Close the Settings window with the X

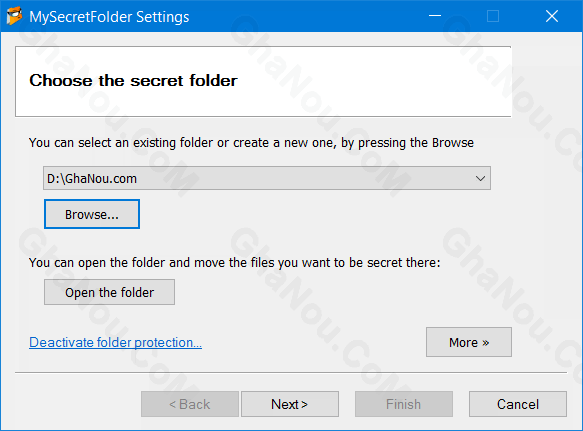552,16
